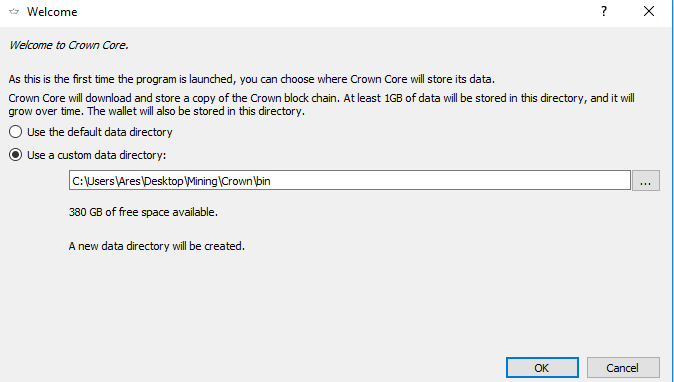Click the 'Welcome to Crown Core.' heading

pyautogui.click(x=69, y=45)
